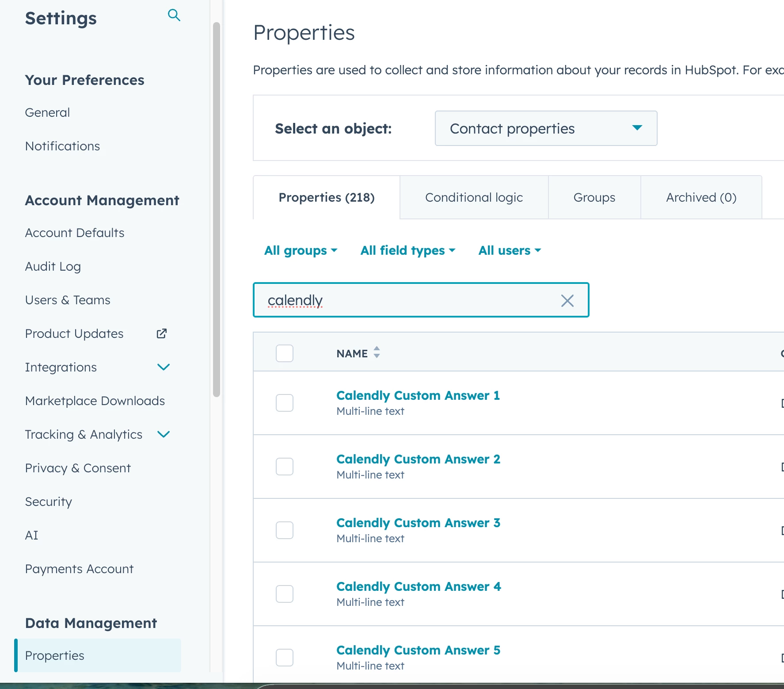Clear the calendly search with the X icon

(567, 301)
